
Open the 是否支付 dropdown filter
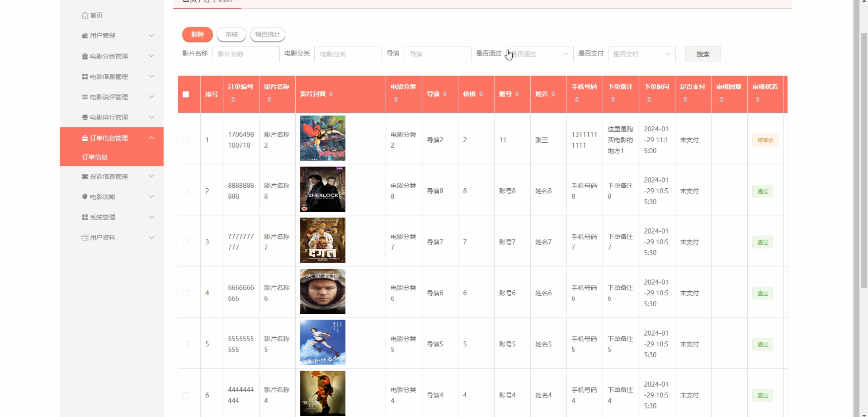641,54
